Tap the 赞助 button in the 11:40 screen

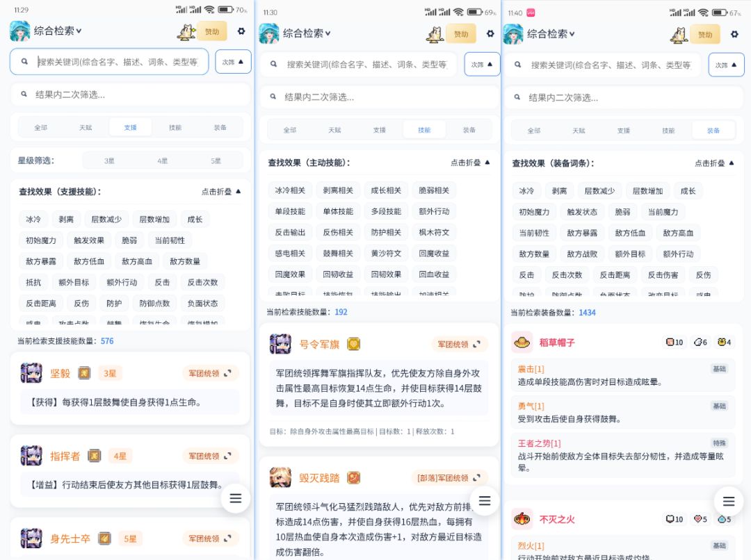coord(705,35)
